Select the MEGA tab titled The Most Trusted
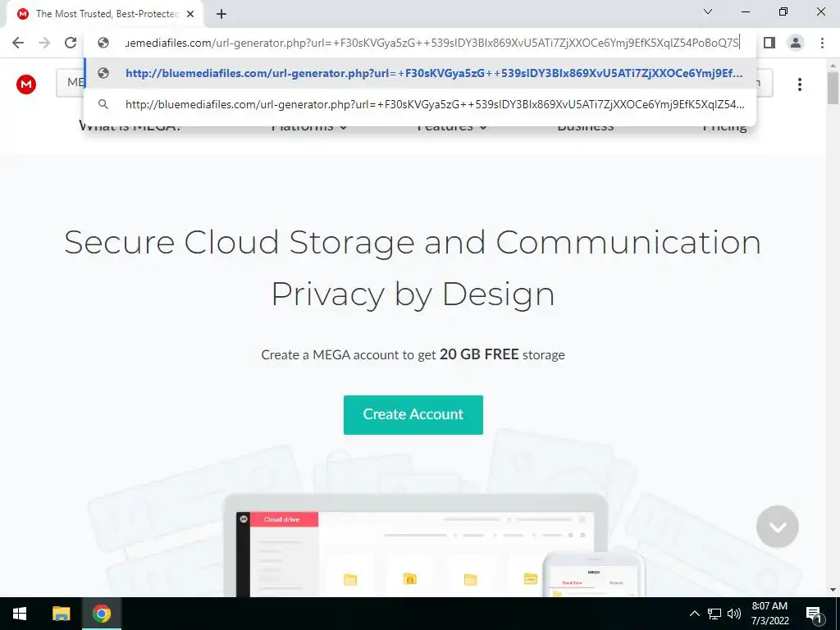The height and width of the screenshot is (630, 840). pyautogui.click(x=105, y=15)
